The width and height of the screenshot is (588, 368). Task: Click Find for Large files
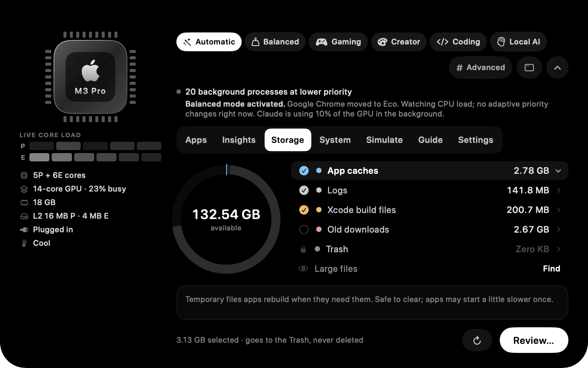551,269
